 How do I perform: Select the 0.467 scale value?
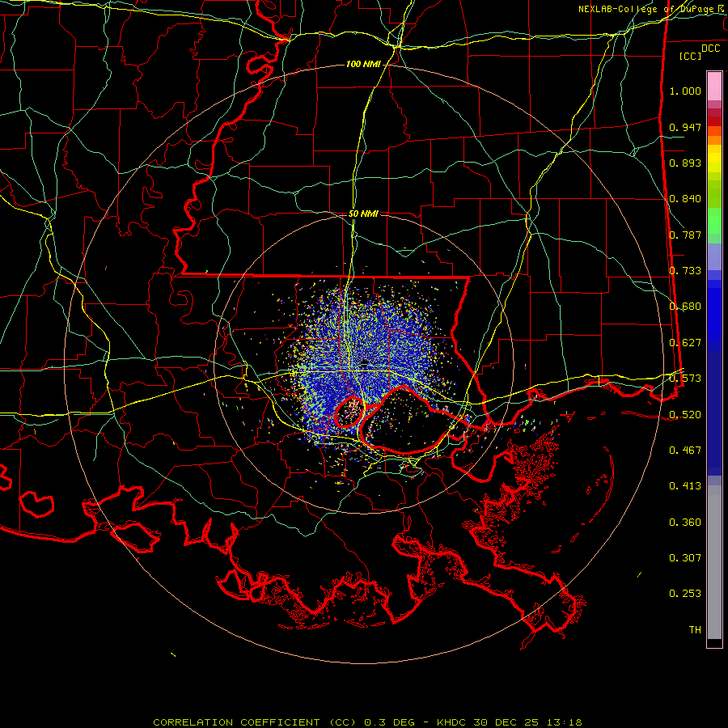pos(685,451)
